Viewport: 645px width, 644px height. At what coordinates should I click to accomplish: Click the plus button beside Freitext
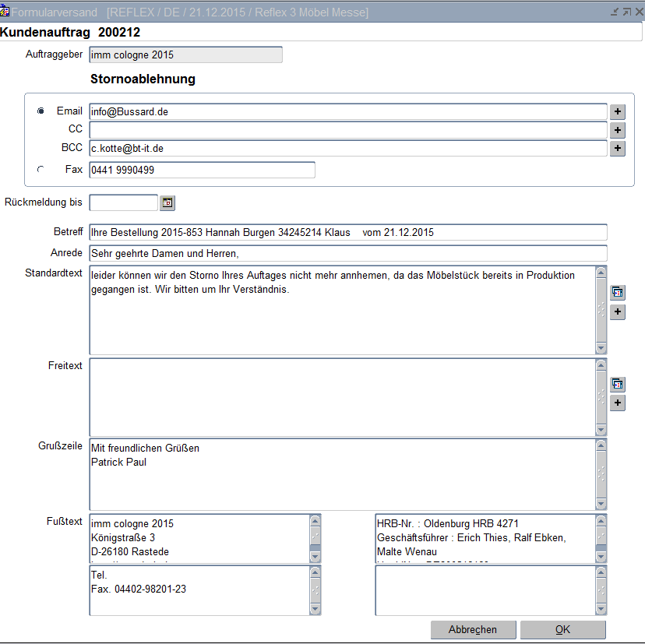click(617, 403)
